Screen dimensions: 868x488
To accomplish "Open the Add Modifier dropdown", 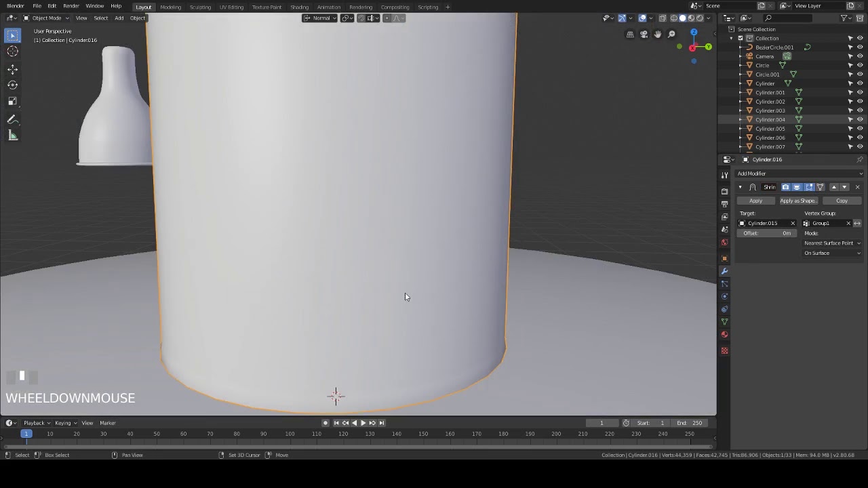I will 800,174.
